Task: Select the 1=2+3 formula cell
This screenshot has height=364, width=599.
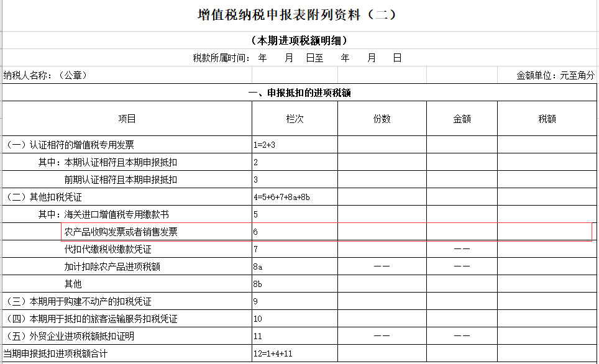Action: [x=295, y=145]
